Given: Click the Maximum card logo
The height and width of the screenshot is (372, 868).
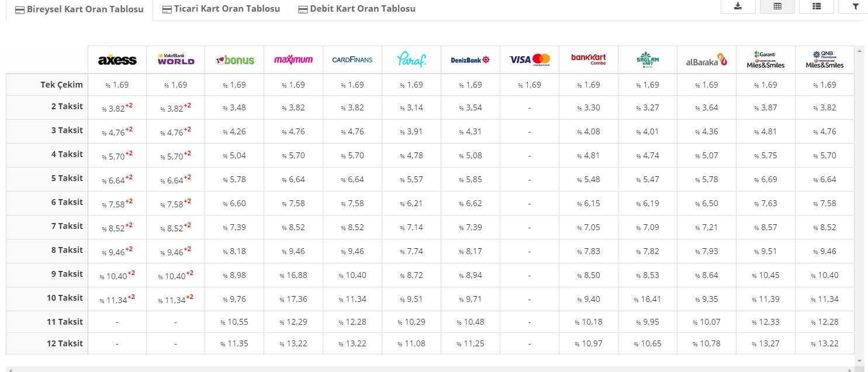Looking at the screenshot, I should (293, 60).
